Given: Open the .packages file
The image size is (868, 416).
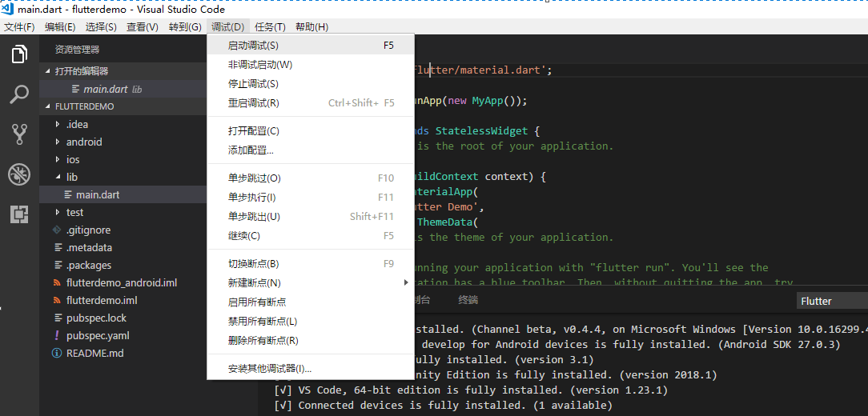Looking at the screenshot, I should (x=123, y=265).
